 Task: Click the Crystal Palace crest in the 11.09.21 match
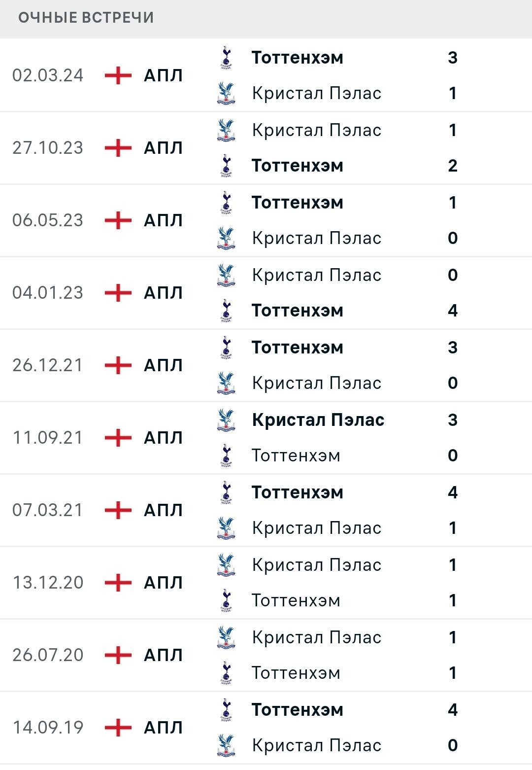[x=226, y=420]
